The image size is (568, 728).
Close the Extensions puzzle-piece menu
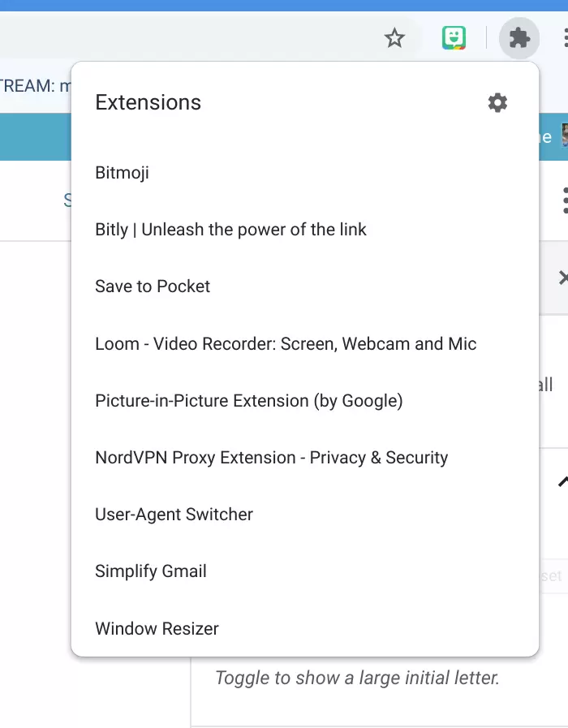coord(519,37)
